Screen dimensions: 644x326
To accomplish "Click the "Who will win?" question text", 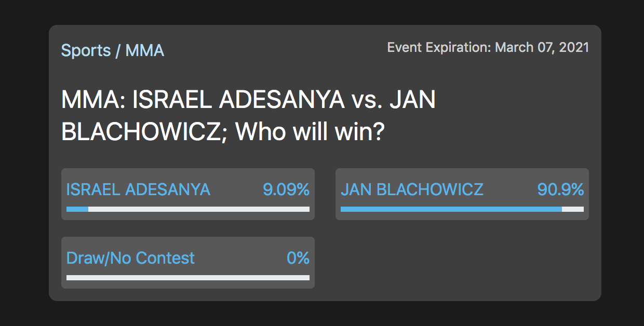I will tap(310, 132).
